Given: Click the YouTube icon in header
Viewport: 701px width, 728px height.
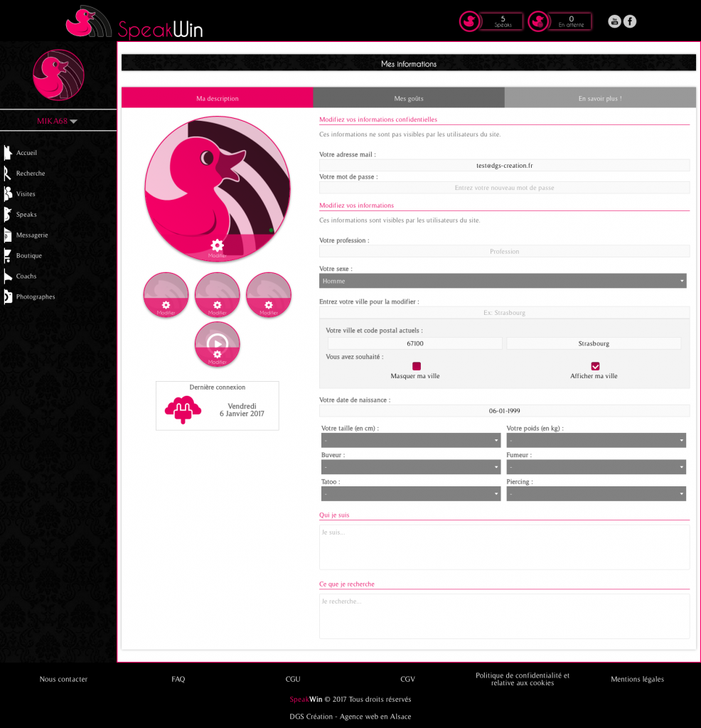Looking at the screenshot, I should [614, 21].
